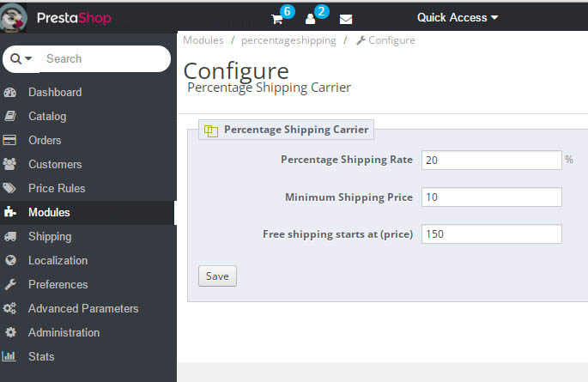Select Localization from sidebar

pyautogui.click(x=58, y=260)
